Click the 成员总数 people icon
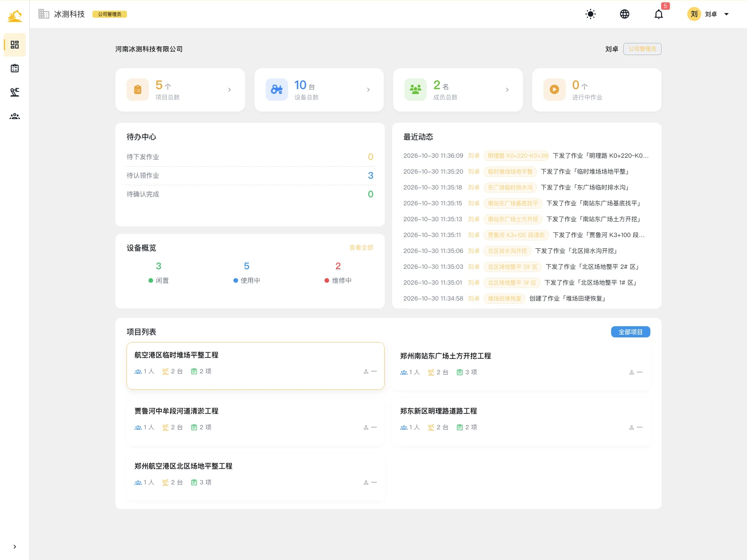The width and height of the screenshot is (747, 560). click(x=416, y=90)
